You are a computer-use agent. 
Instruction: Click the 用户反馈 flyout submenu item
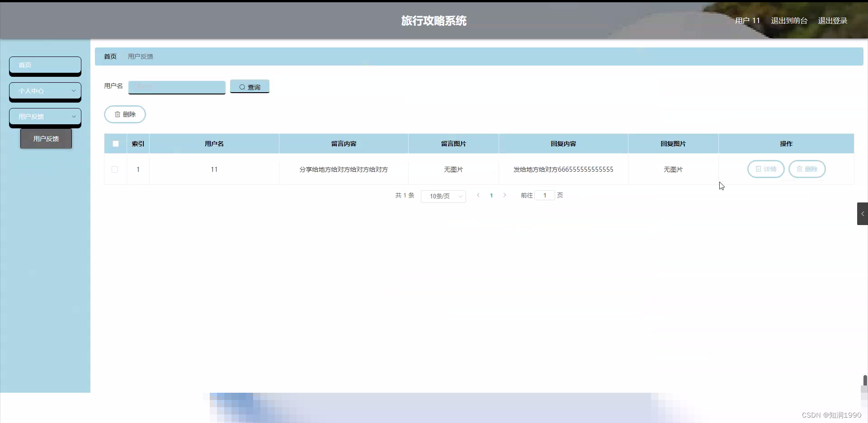click(46, 138)
